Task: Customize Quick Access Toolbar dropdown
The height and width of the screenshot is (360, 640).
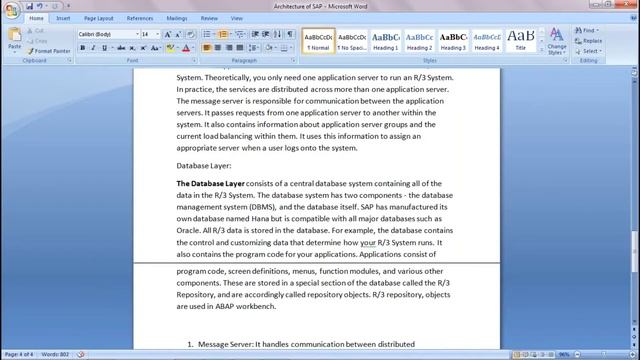Action: pos(68,6)
